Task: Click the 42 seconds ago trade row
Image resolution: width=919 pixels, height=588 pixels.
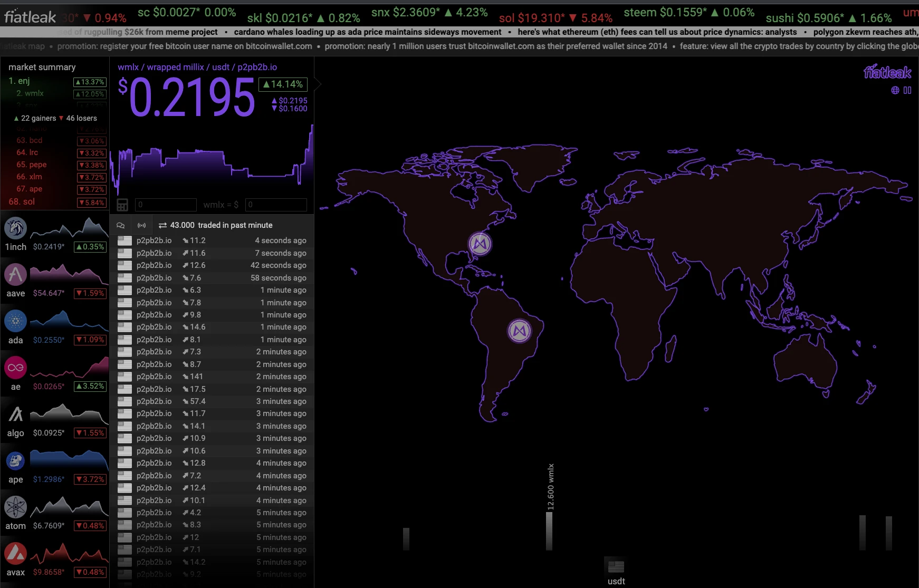Action: (x=212, y=265)
